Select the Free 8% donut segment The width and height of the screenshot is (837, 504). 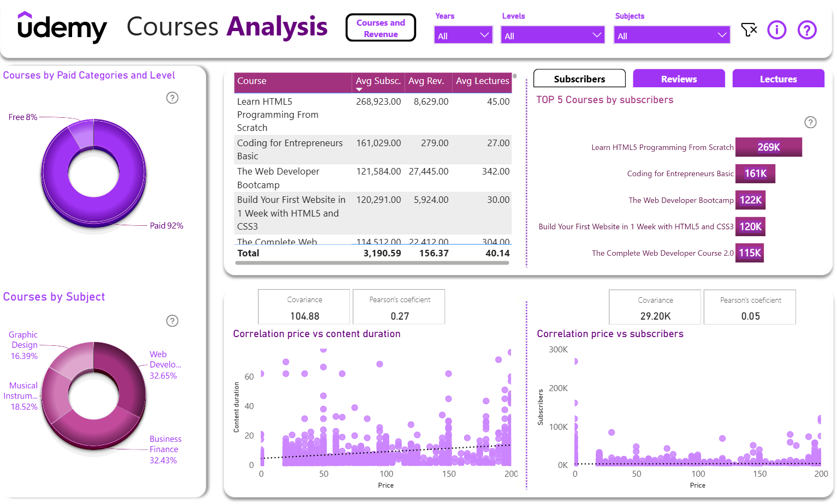80,133
